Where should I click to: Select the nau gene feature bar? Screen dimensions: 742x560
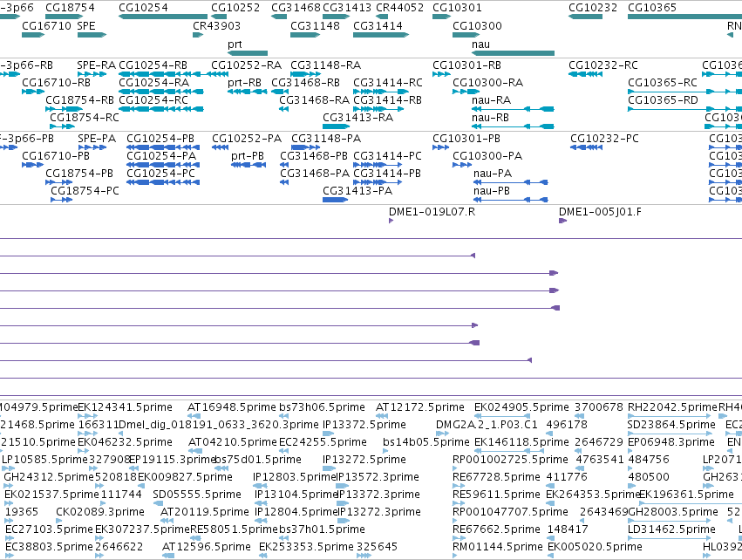tap(513, 53)
